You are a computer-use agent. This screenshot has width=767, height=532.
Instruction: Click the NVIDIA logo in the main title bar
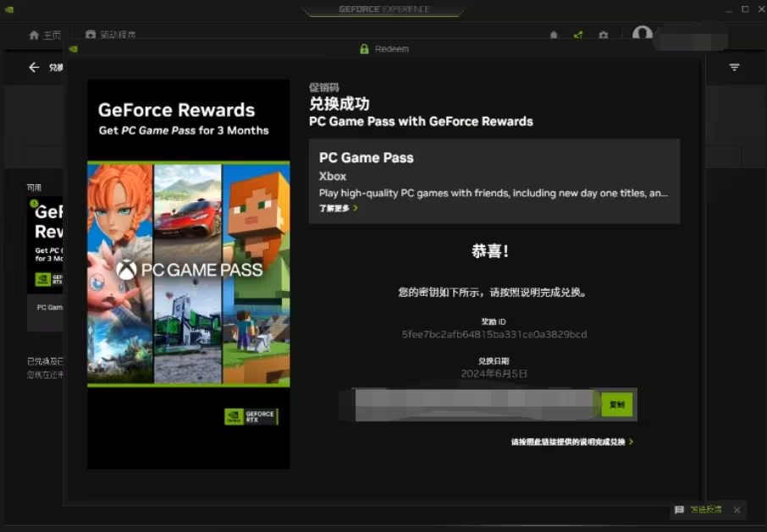point(8,9)
